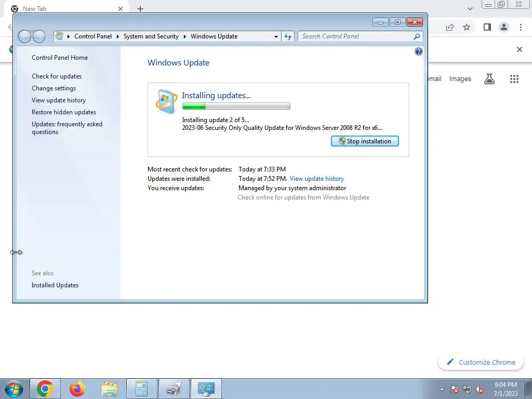Go forward with the Explorer forward arrow
532x399 pixels.
click(39, 37)
